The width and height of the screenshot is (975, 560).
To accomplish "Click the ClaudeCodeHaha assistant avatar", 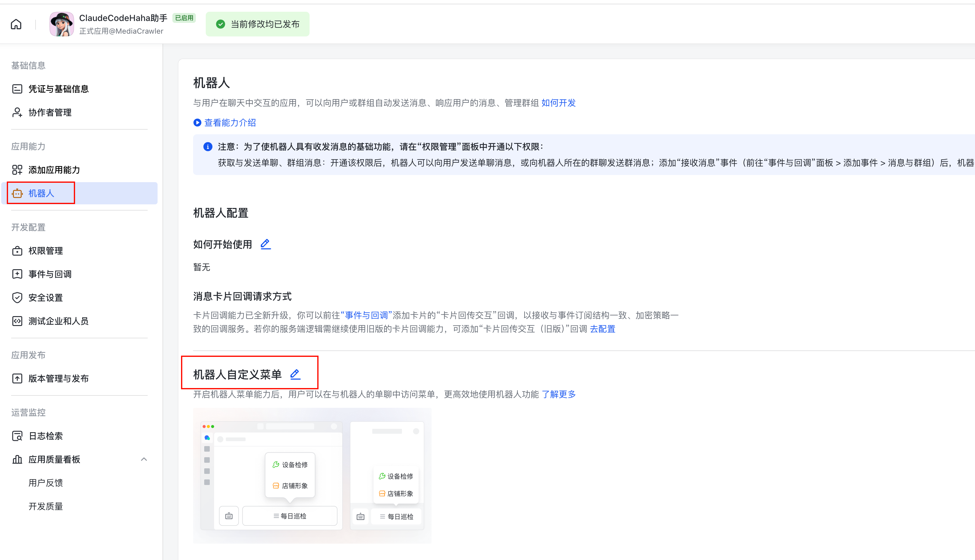I will point(61,23).
